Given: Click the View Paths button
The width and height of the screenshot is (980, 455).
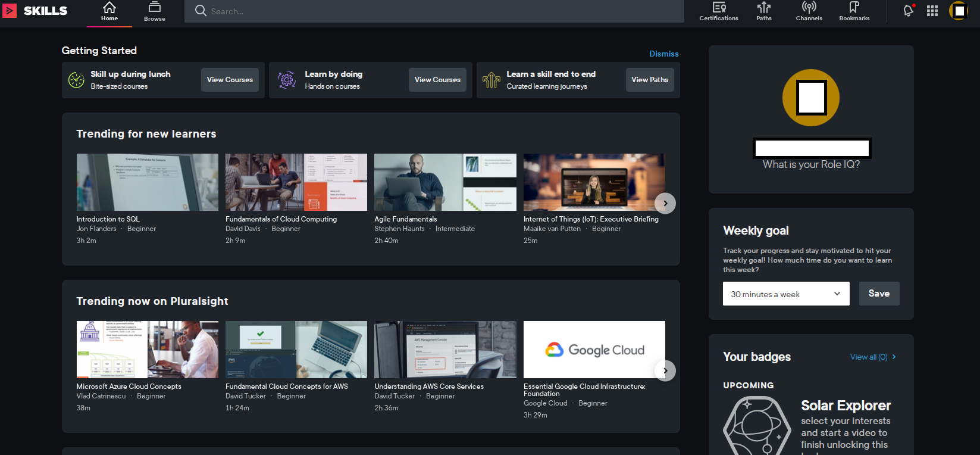Looking at the screenshot, I should pos(650,80).
